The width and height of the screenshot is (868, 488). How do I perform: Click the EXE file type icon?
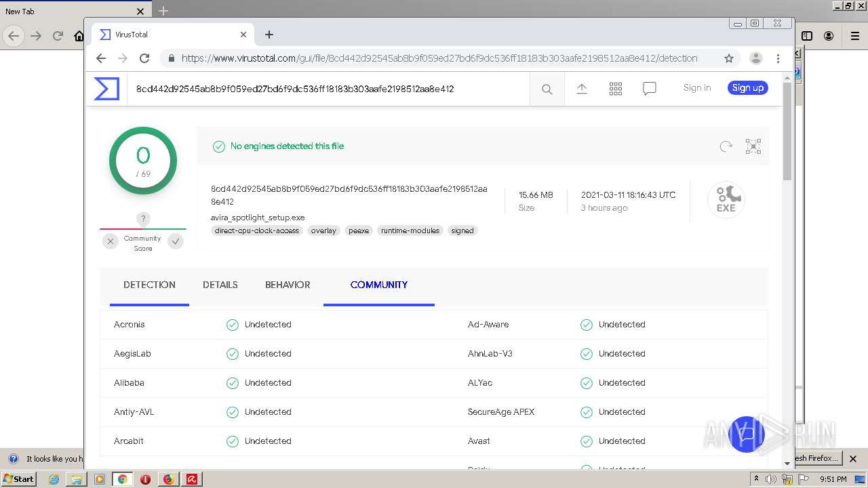pyautogui.click(x=726, y=200)
